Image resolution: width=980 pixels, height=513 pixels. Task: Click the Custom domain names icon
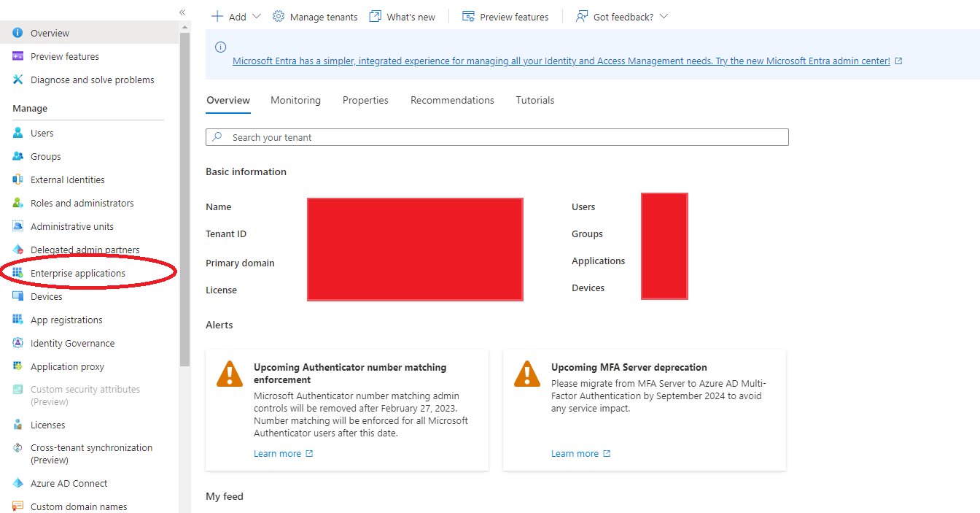pyautogui.click(x=18, y=506)
